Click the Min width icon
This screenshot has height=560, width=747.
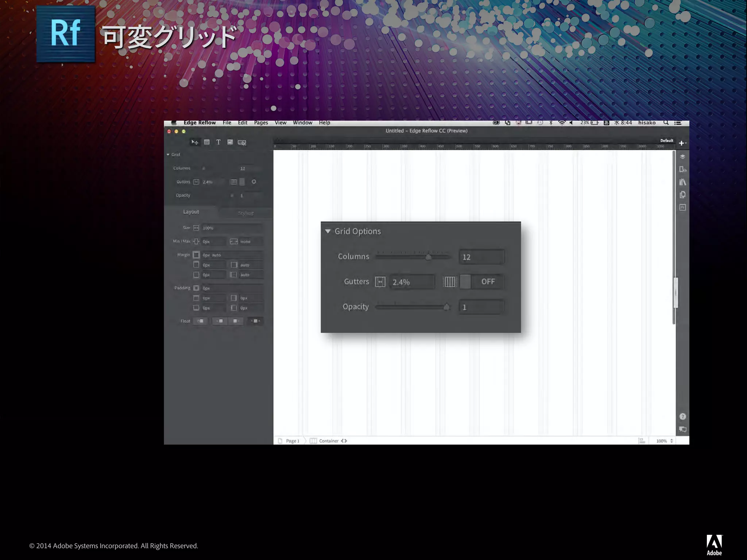tap(196, 241)
